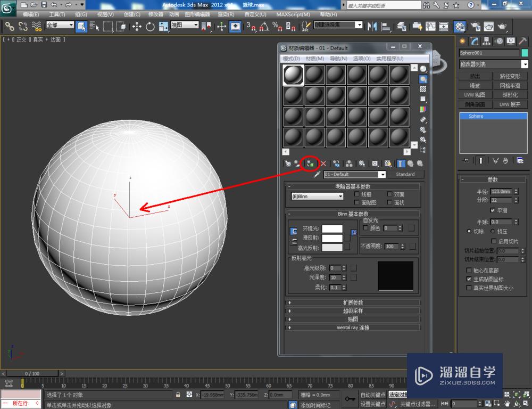Click the Assign Material to Selection icon
Viewport: 532px width, 409px height.
(310, 163)
